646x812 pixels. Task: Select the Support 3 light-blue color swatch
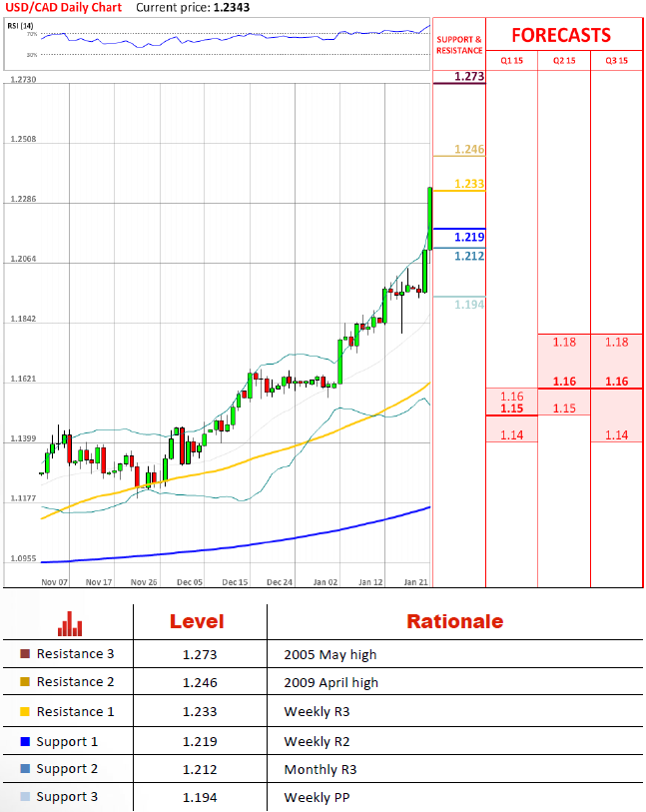click(25, 796)
